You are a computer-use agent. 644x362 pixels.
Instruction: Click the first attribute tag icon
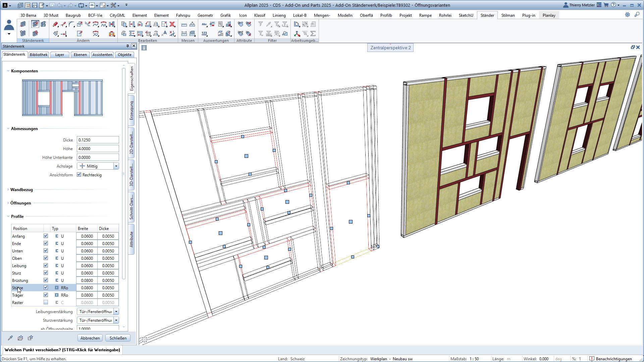(x=240, y=24)
